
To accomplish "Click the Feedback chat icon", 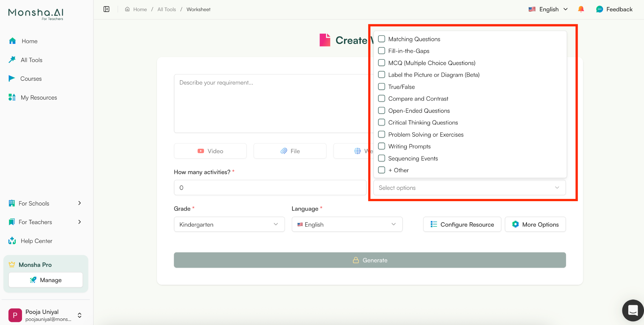I will pyautogui.click(x=600, y=9).
